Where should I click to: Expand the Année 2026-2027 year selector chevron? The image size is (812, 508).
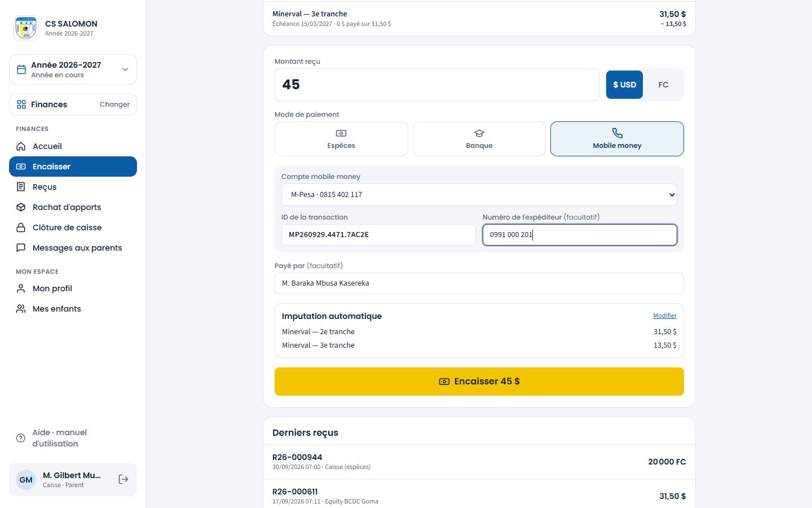tap(125, 69)
